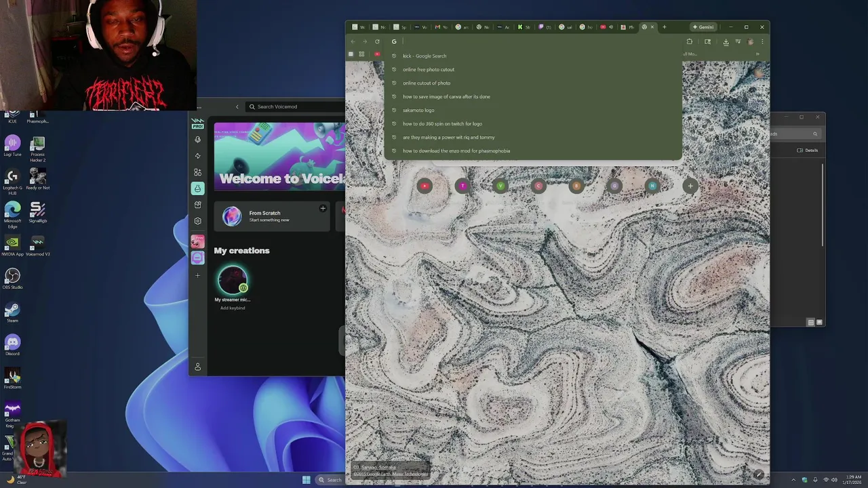Switch to the Twitch tab labeled (1)
Image resolution: width=868 pixels, height=488 pixels.
tap(545, 27)
